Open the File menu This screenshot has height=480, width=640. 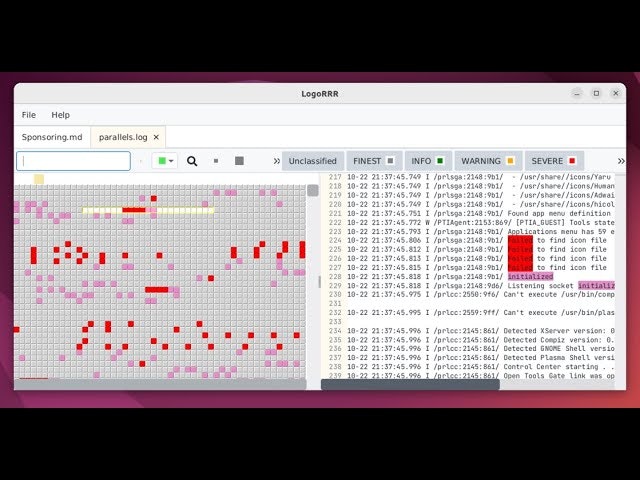29,115
